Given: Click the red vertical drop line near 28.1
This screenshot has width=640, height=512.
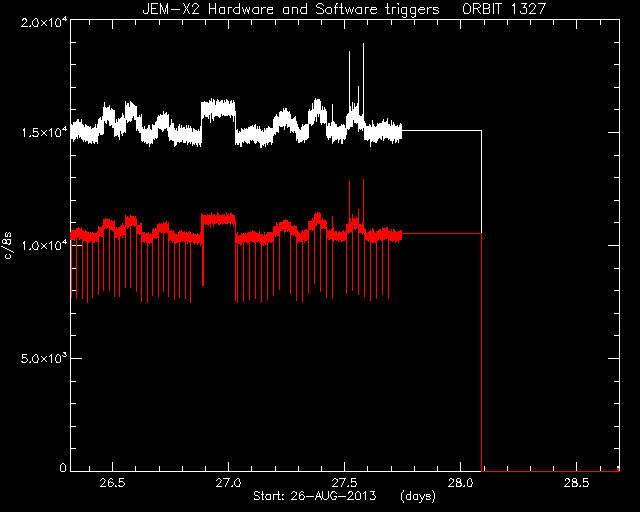Looking at the screenshot, I should (482, 351).
